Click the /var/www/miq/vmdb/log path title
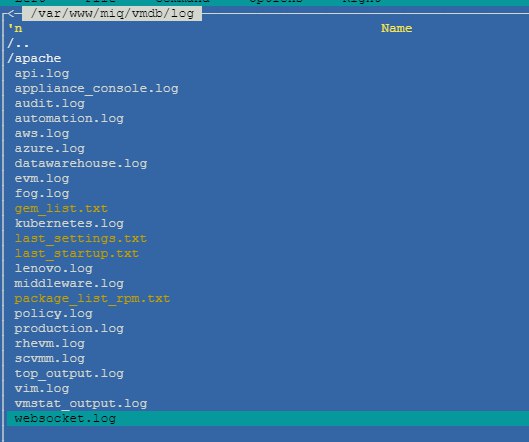 tap(112, 14)
